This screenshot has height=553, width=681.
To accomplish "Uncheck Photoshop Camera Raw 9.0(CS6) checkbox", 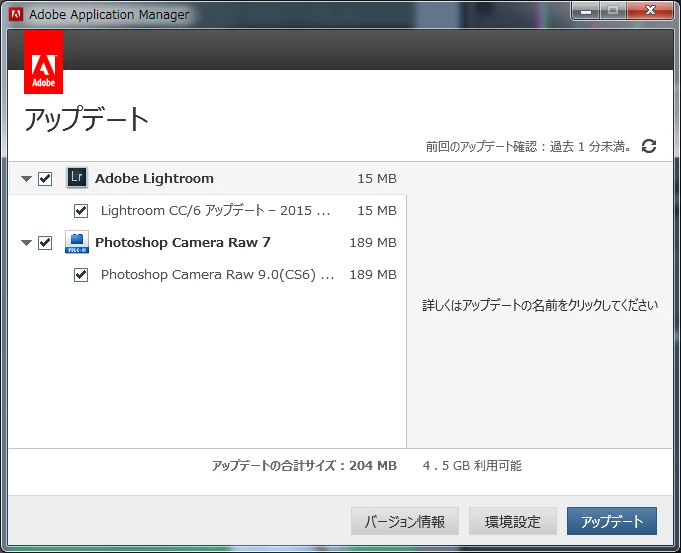I will [81, 275].
